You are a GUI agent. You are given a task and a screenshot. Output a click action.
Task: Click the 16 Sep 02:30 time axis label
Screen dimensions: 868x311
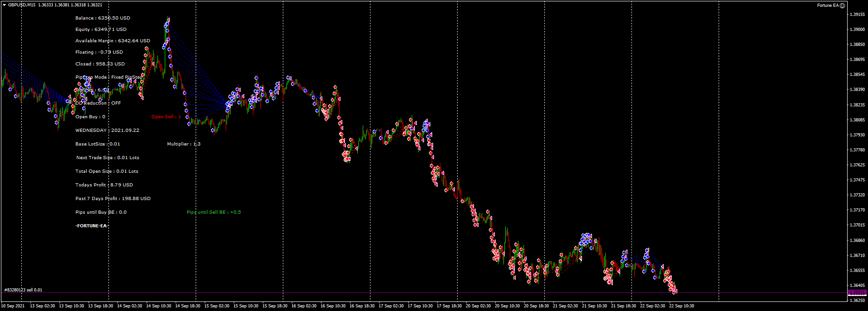tap(304, 306)
